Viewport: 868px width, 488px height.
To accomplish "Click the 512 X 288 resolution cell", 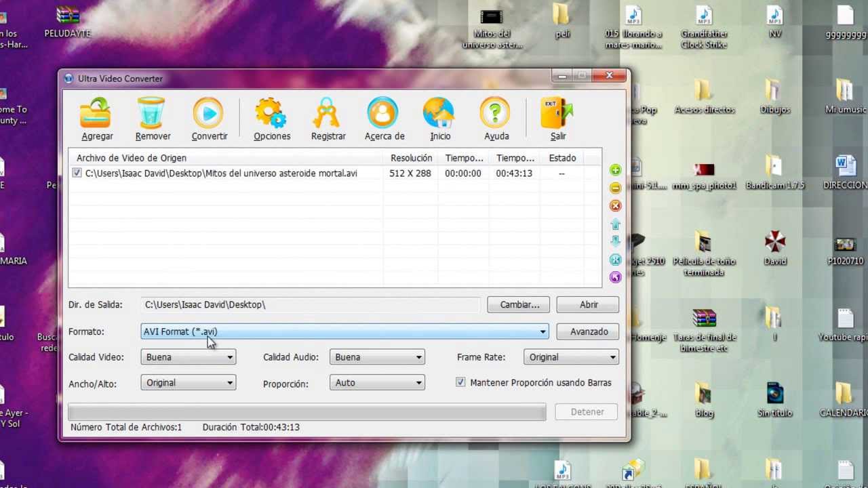I will pos(410,174).
